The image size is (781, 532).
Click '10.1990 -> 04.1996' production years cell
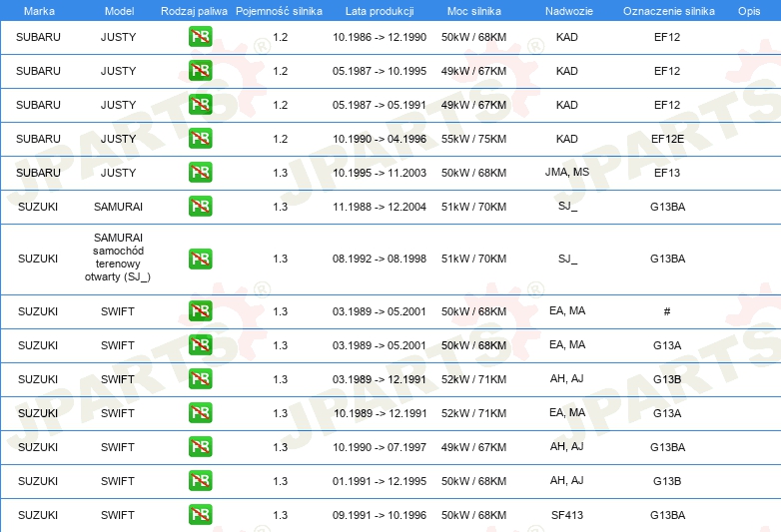point(380,139)
